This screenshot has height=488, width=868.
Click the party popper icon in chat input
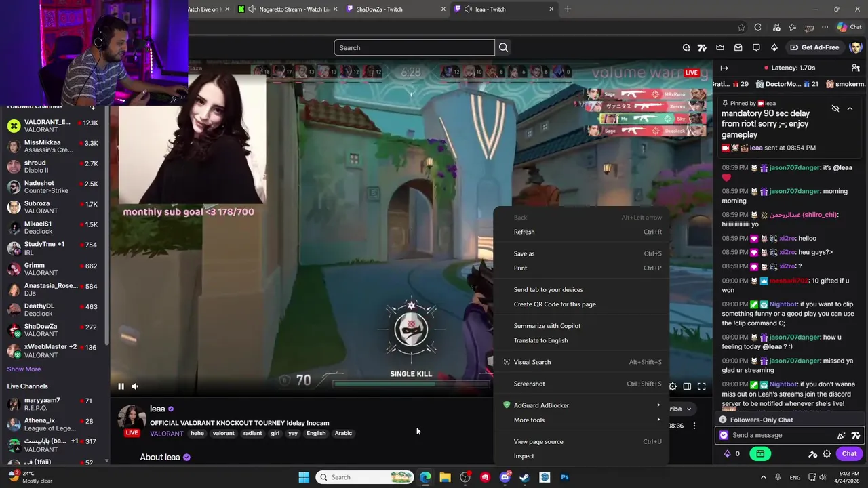(x=842, y=435)
